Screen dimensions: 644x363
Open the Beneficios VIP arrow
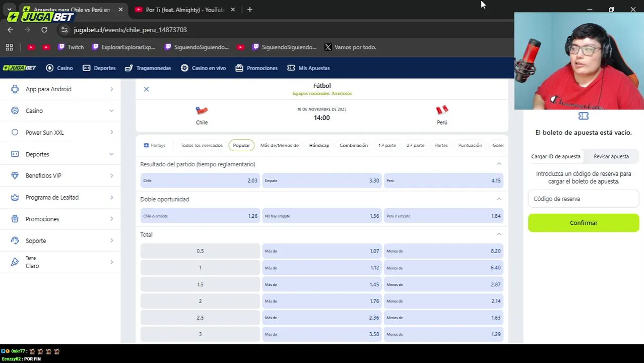pyautogui.click(x=111, y=176)
